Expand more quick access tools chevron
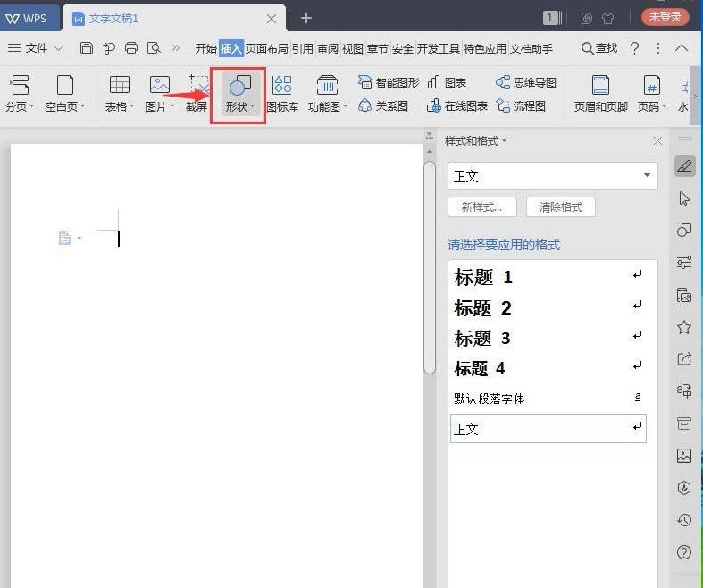The width and height of the screenshot is (703, 588). pyautogui.click(x=176, y=47)
